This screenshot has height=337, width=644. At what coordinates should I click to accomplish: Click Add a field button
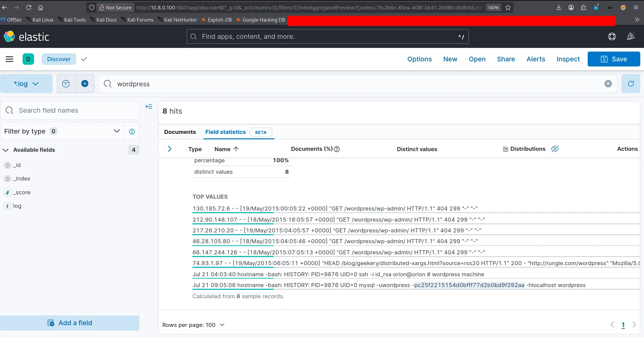[x=70, y=323]
